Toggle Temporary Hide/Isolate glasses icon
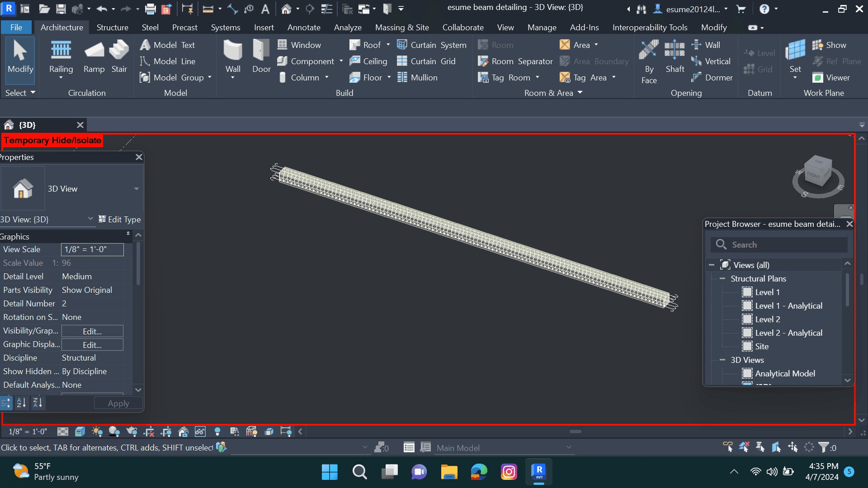868x488 pixels. 200,432
